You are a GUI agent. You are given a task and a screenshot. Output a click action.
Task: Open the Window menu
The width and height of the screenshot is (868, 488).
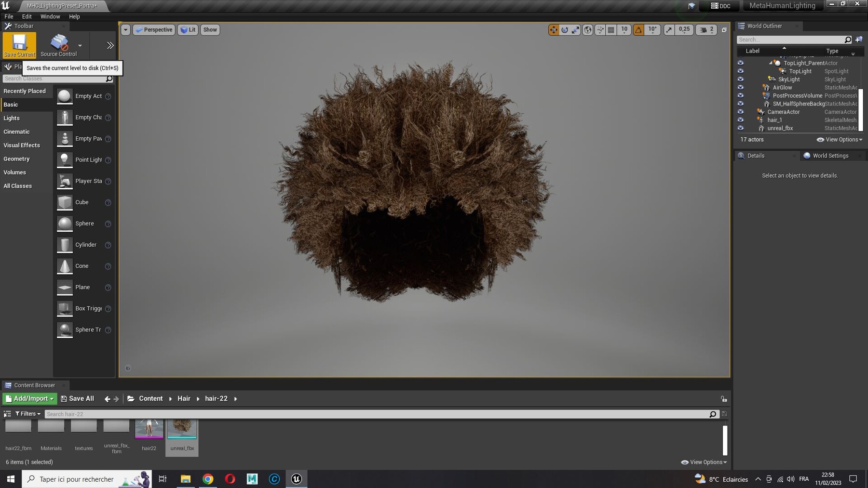click(x=50, y=16)
